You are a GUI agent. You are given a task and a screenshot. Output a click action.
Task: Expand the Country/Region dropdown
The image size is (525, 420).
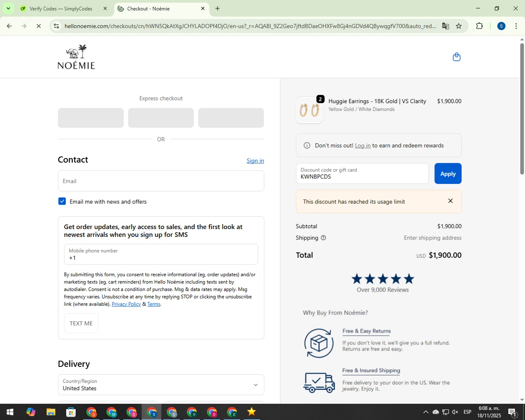161,385
